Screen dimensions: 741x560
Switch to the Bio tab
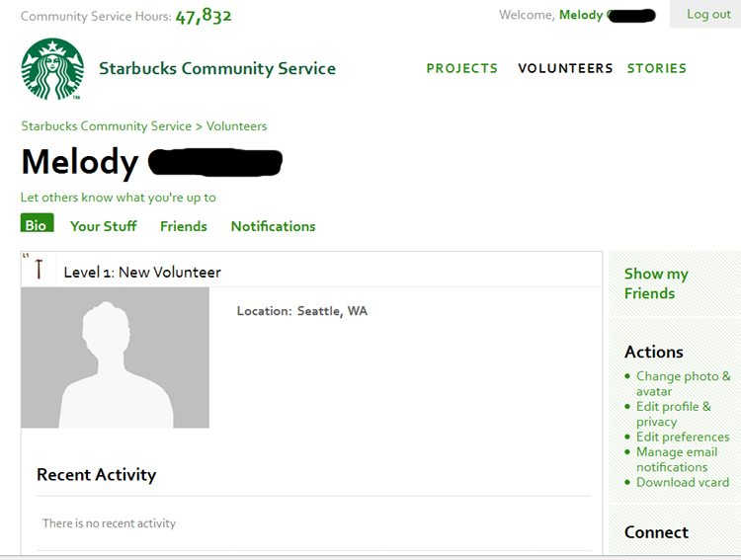37,223
